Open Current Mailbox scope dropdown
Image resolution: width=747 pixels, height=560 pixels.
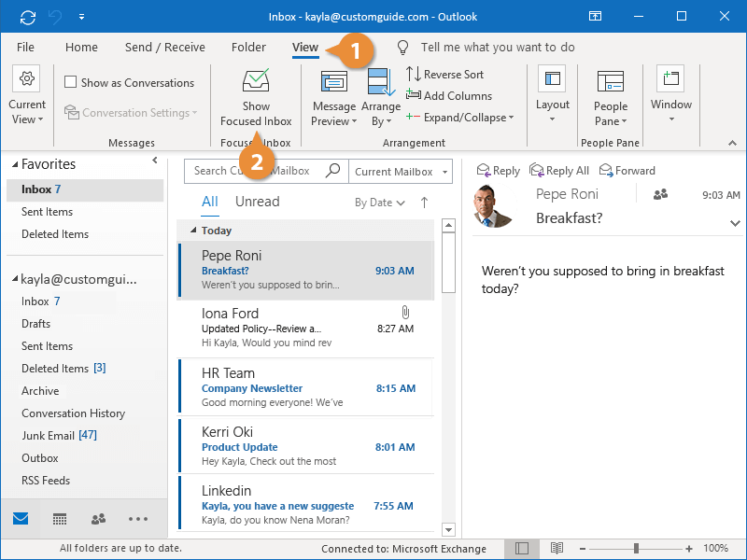[x=401, y=172]
